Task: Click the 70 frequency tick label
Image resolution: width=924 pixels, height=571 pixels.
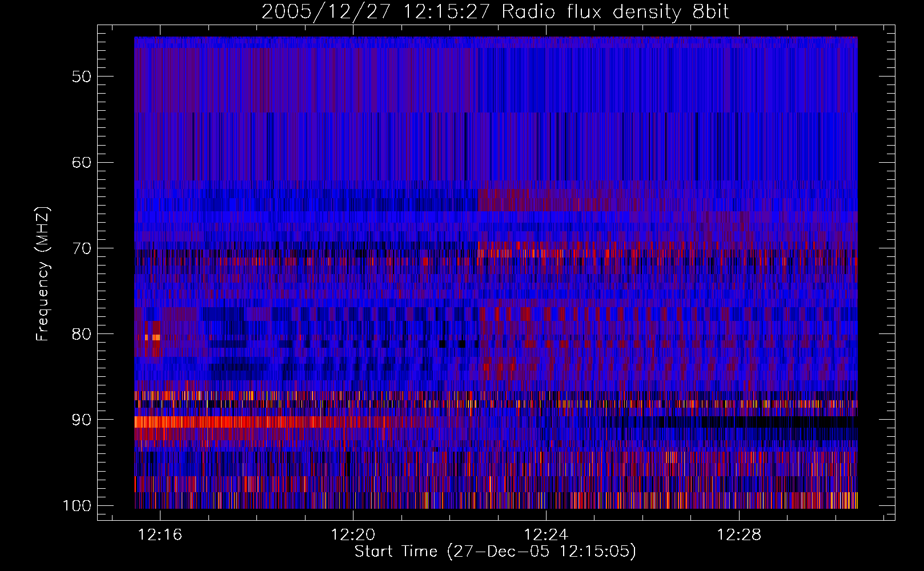Action: pyautogui.click(x=82, y=248)
